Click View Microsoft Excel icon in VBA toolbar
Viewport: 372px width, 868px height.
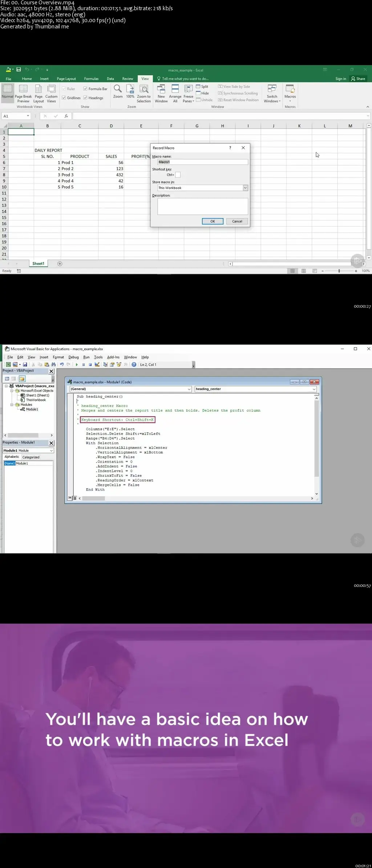coord(8,364)
